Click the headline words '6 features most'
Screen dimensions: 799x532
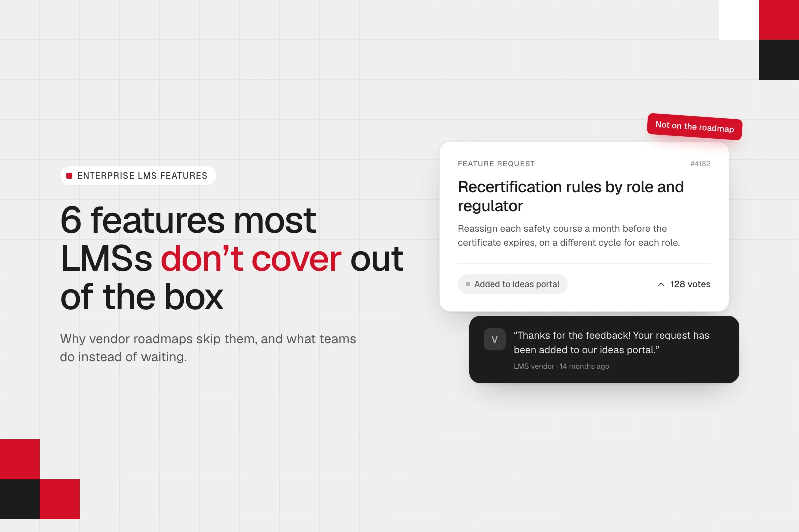pos(188,220)
